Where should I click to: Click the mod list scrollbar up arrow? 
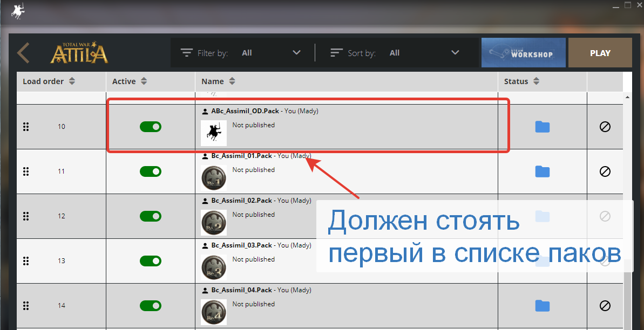pos(627,97)
